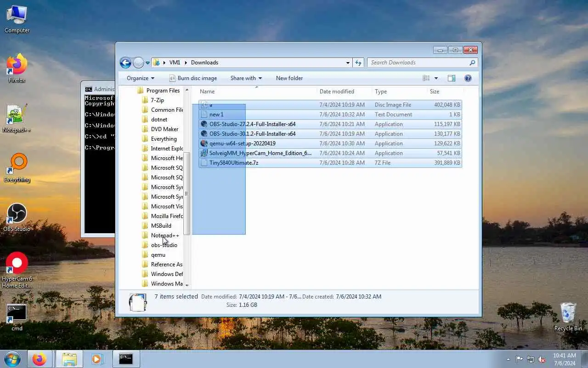Select the MSBuild folder in the tree
Viewport: 588px width, 368px height.
(x=156, y=226)
